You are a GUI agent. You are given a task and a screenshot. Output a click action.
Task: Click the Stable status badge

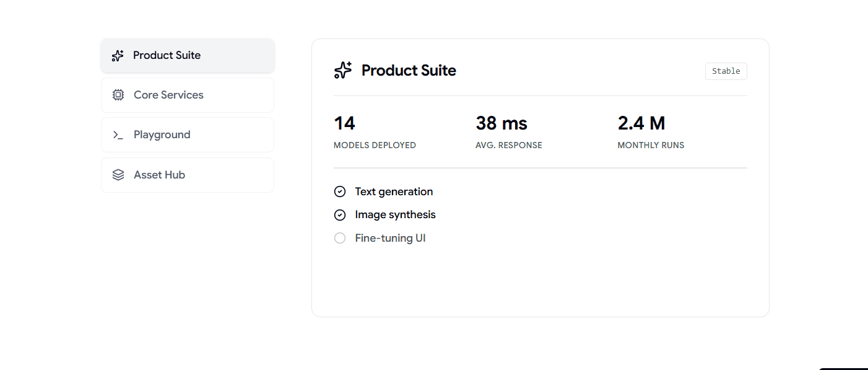coord(726,71)
